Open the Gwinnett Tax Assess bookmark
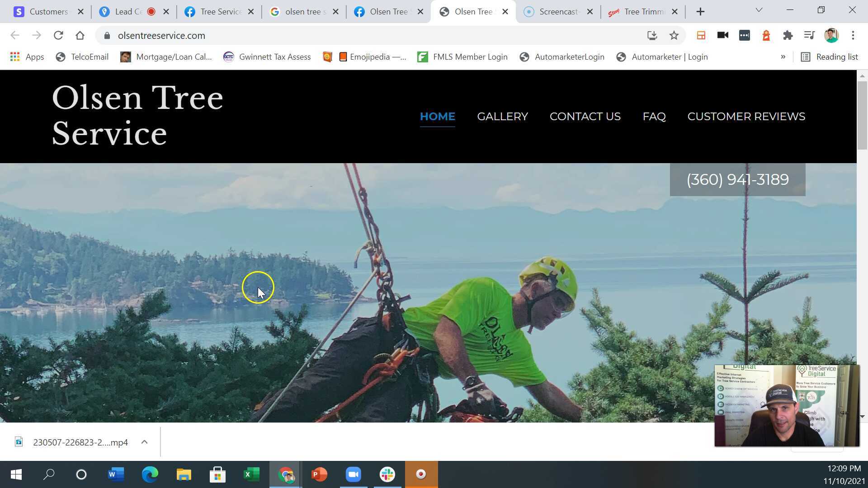 pyautogui.click(x=267, y=57)
